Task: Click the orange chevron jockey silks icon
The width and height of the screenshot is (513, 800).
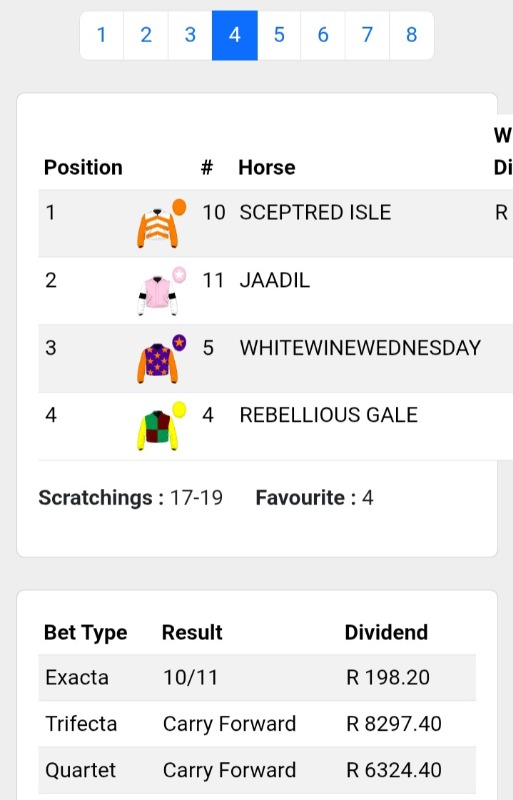Action: pyautogui.click(x=161, y=223)
